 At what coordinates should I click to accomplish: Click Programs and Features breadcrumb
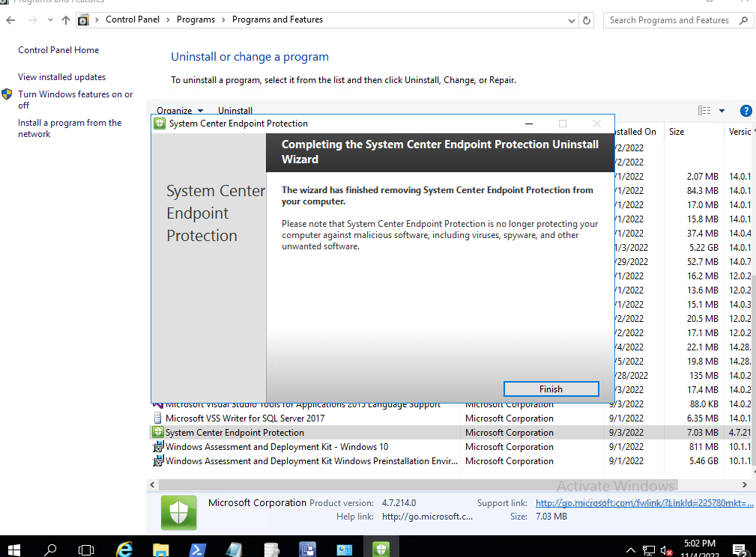[x=277, y=19]
